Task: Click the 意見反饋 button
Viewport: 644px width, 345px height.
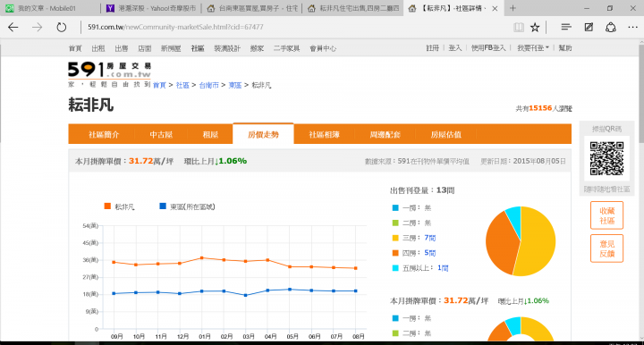Action: (606, 248)
